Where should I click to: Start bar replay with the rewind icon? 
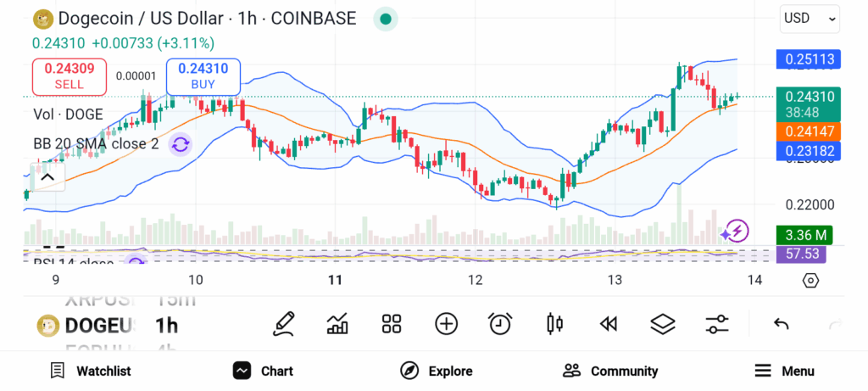(608, 324)
